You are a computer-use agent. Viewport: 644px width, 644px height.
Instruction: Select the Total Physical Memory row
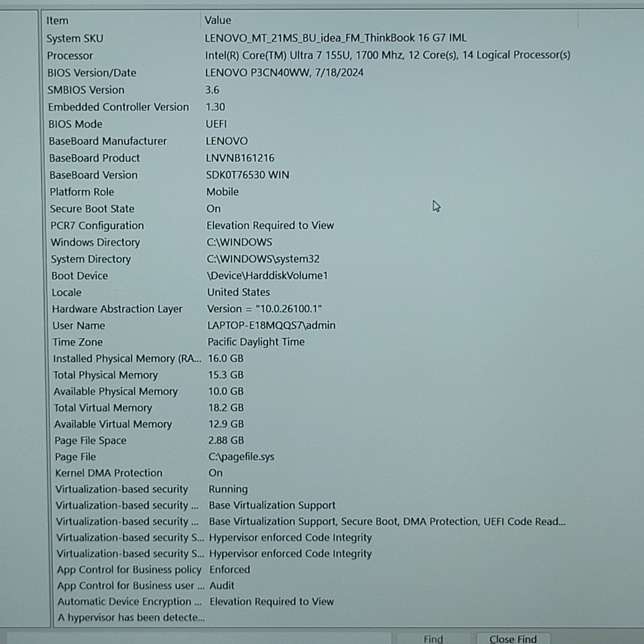point(106,375)
